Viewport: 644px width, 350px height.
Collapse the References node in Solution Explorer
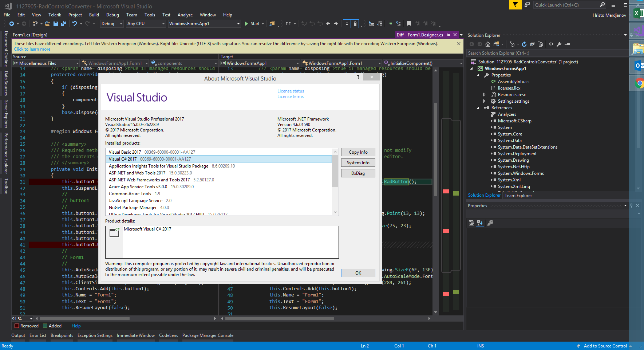pyautogui.click(x=478, y=108)
